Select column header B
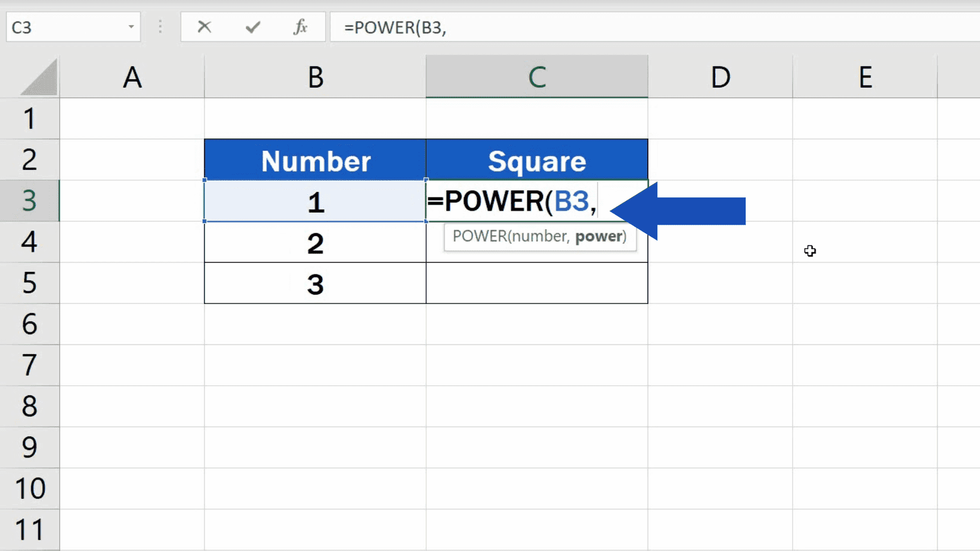Image resolution: width=980 pixels, height=551 pixels. point(315,76)
